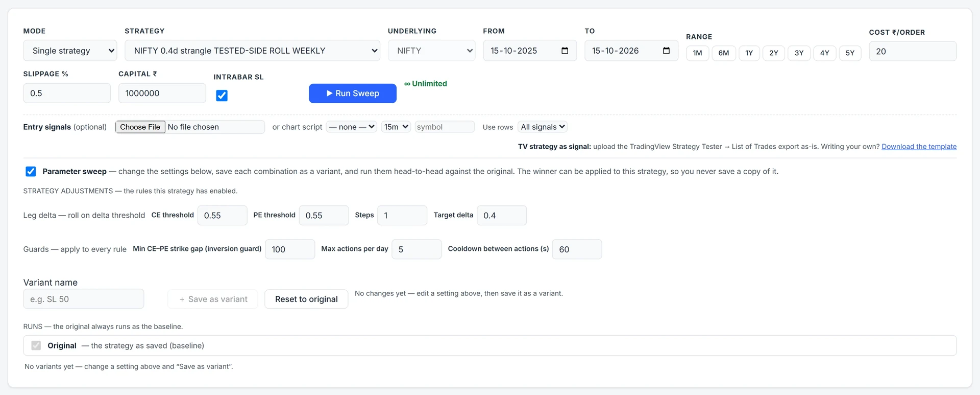The height and width of the screenshot is (395, 980).
Task: Click the chart script symbol field
Action: (x=445, y=127)
